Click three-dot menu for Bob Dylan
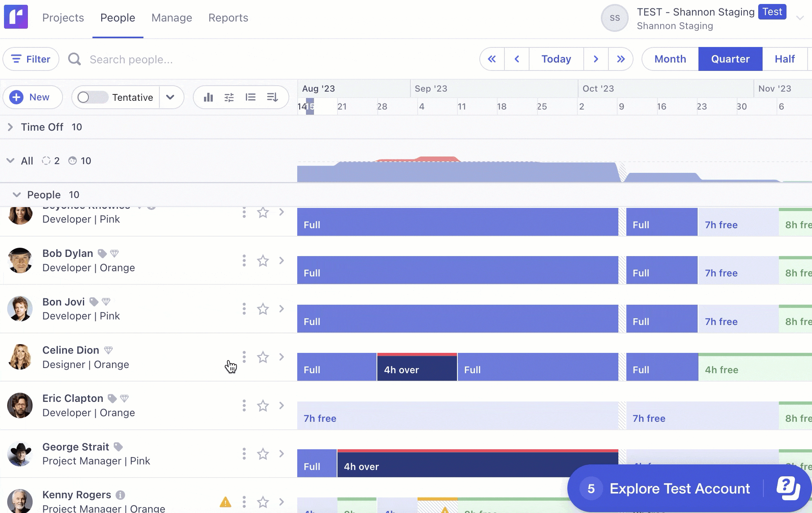The height and width of the screenshot is (513, 812). click(244, 261)
